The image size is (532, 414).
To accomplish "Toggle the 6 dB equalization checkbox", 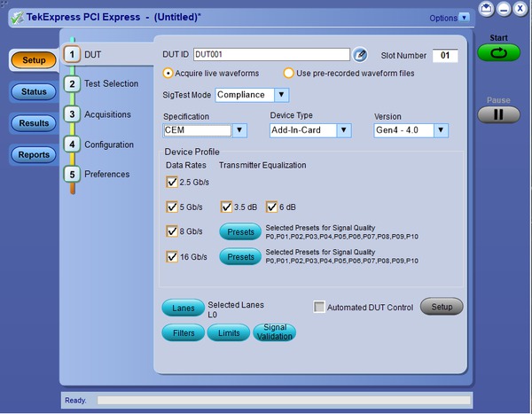I will pyautogui.click(x=271, y=207).
